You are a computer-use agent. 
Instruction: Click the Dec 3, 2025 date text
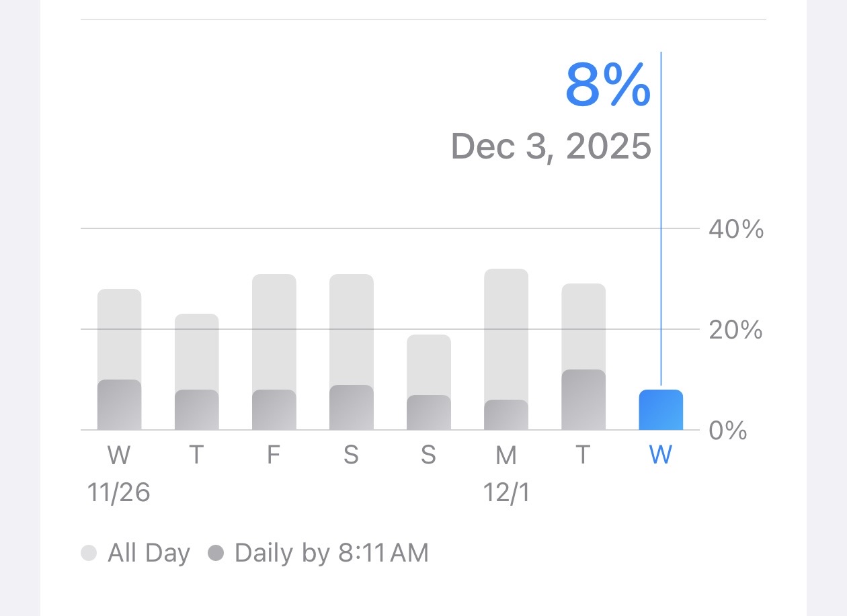tap(551, 146)
